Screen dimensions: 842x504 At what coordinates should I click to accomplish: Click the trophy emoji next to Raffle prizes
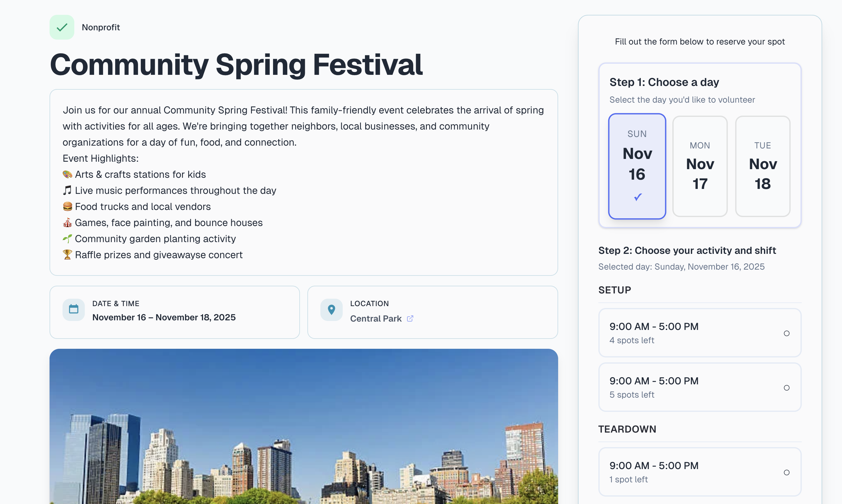67,254
